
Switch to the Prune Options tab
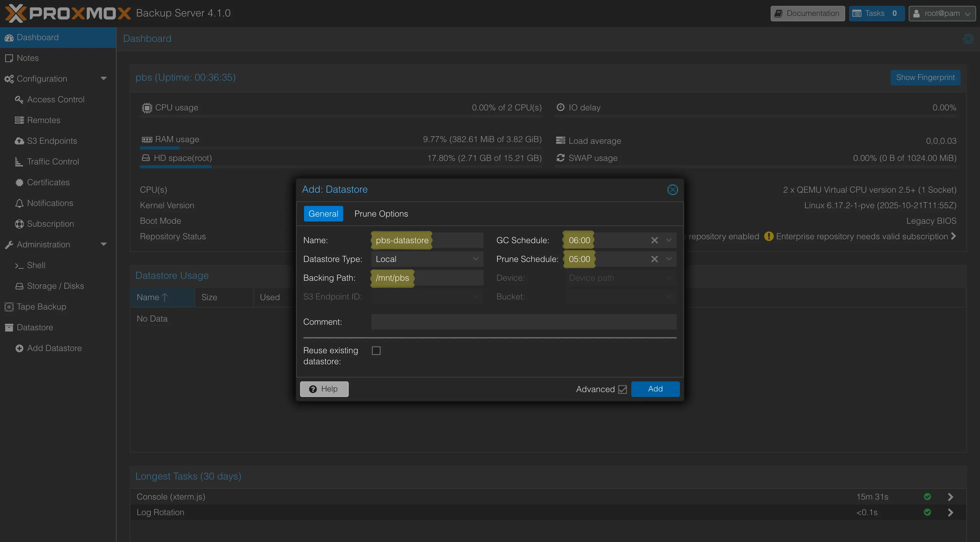pyautogui.click(x=381, y=214)
